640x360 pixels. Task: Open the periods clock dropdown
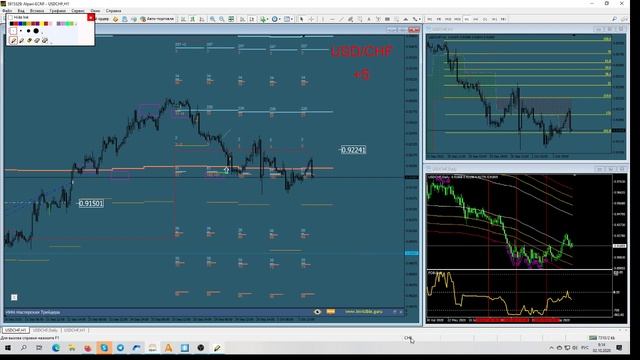[276, 19]
